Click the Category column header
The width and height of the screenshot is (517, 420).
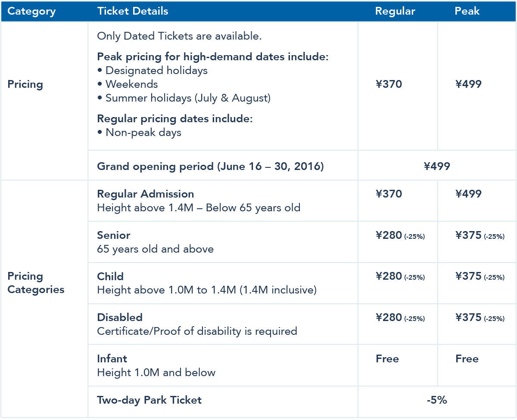tap(31, 11)
